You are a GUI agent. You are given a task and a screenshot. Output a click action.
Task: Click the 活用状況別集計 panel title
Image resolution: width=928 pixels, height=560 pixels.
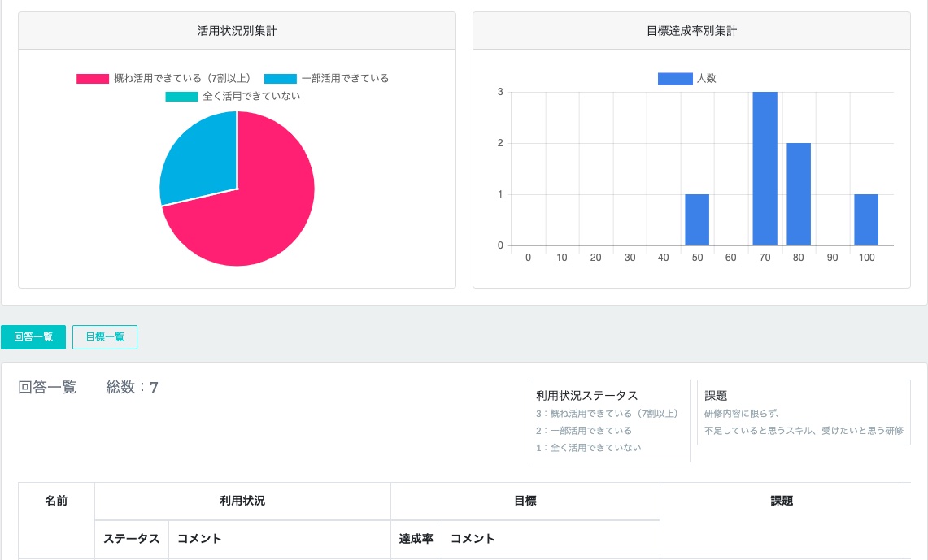click(236, 31)
